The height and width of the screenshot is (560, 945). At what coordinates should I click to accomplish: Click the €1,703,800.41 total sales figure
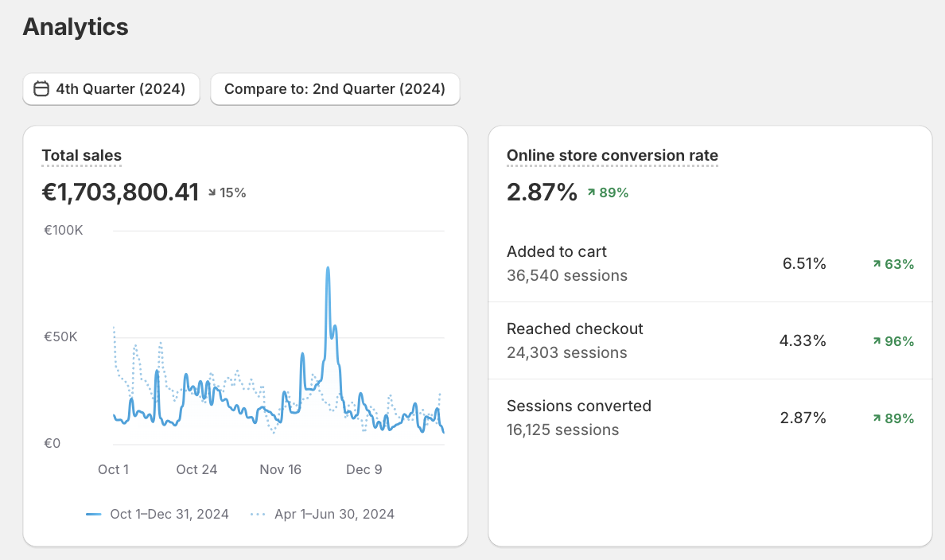[120, 192]
